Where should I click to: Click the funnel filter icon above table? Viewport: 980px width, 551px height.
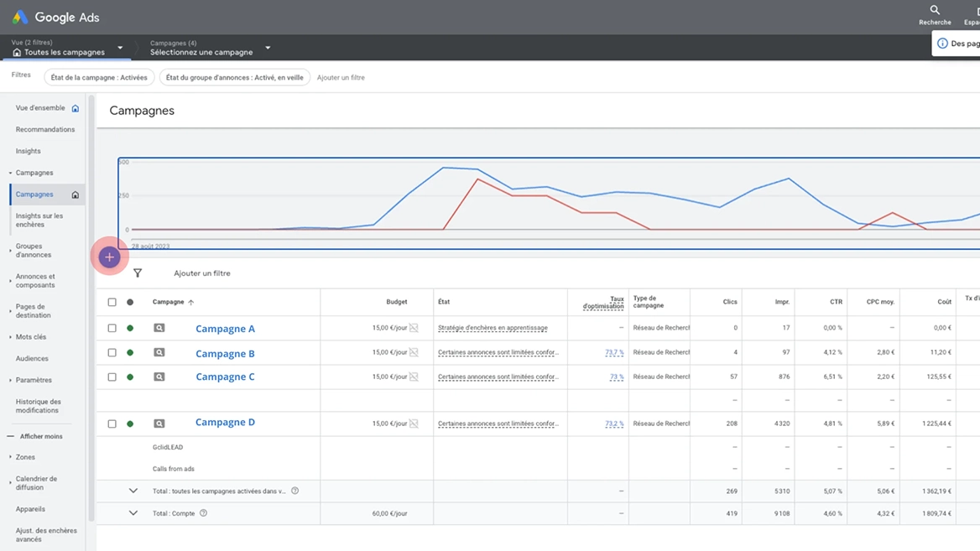point(138,273)
